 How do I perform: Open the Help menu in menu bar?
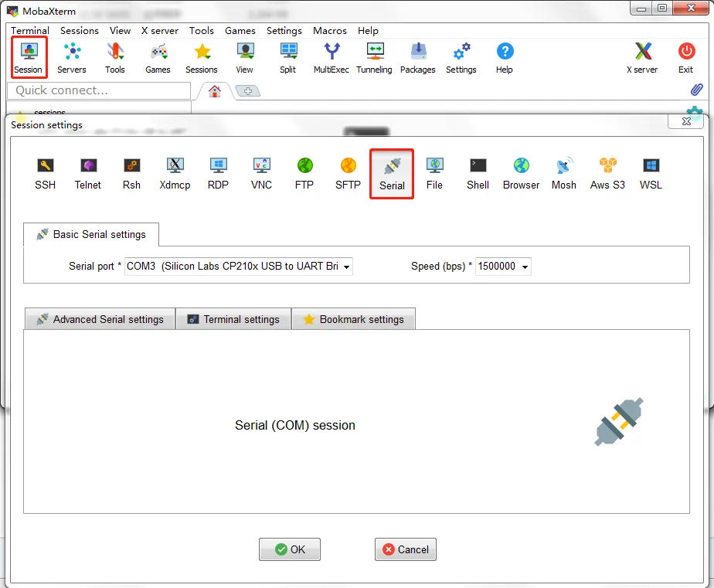[x=368, y=30]
